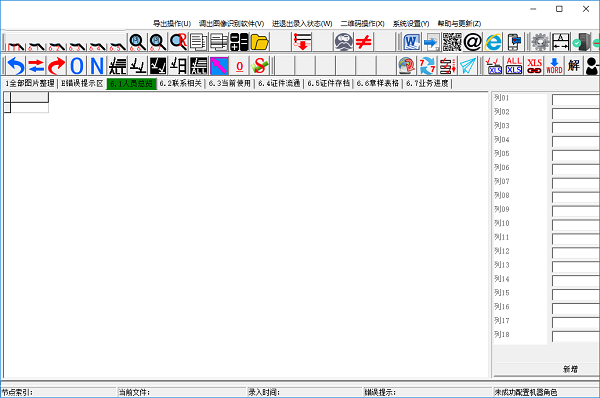The height and width of the screenshot is (398, 600).
Task: Click the @ email icon
Action: point(472,42)
